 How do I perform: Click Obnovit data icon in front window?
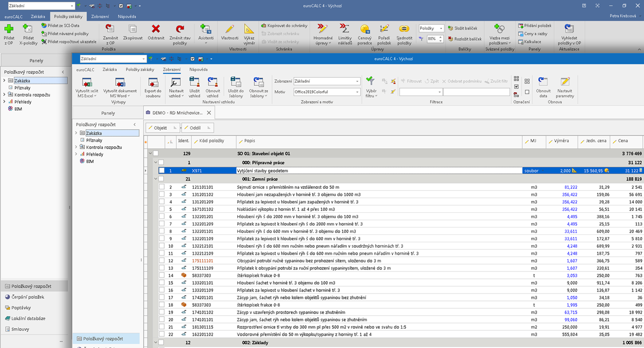(x=543, y=82)
